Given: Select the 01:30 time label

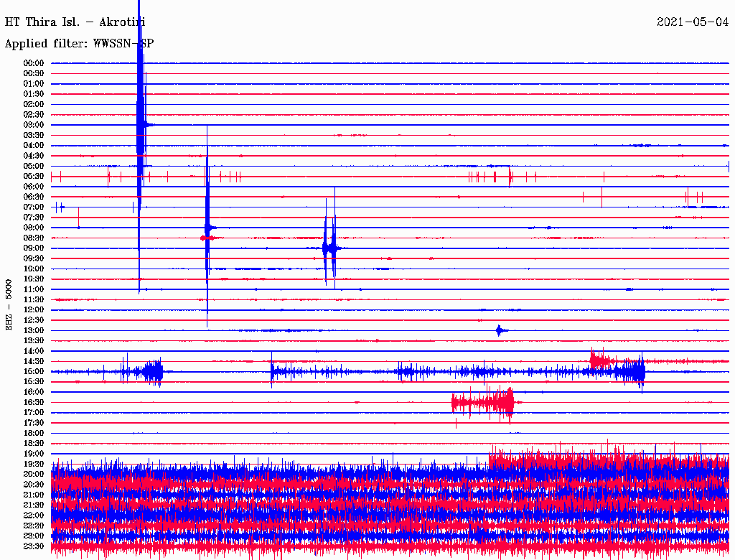Looking at the screenshot, I should tap(33, 94).
